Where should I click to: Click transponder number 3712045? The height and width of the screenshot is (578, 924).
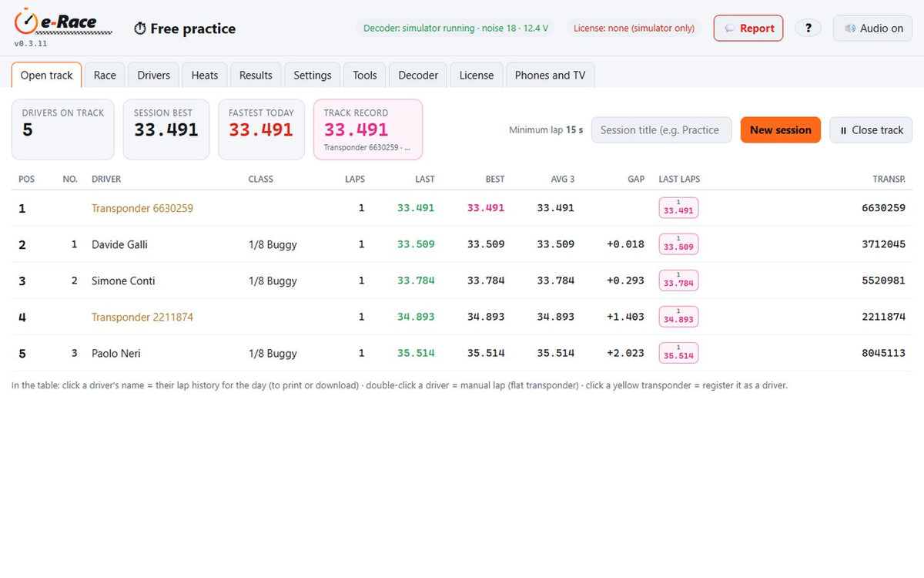pyautogui.click(x=883, y=245)
